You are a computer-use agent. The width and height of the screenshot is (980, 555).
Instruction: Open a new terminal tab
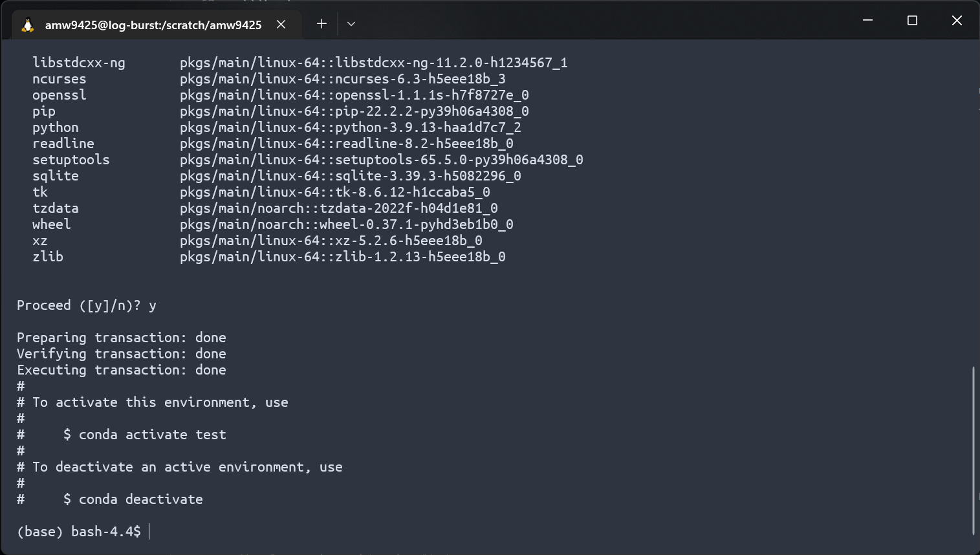[321, 24]
